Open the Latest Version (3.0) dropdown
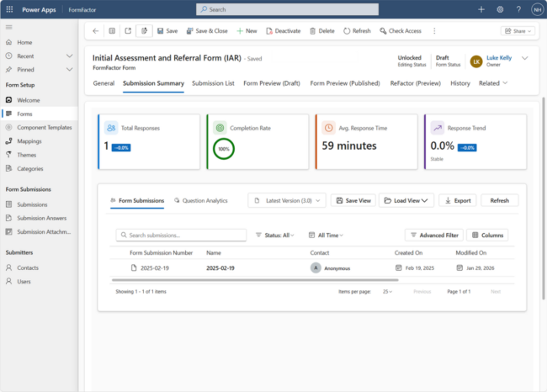Viewport: 547px width, 392px height. [287, 200]
